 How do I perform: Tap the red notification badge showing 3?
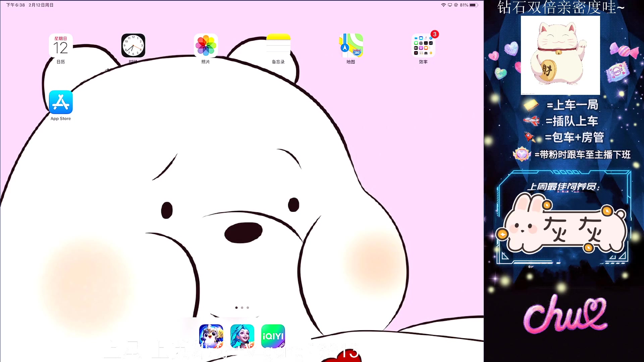(435, 34)
